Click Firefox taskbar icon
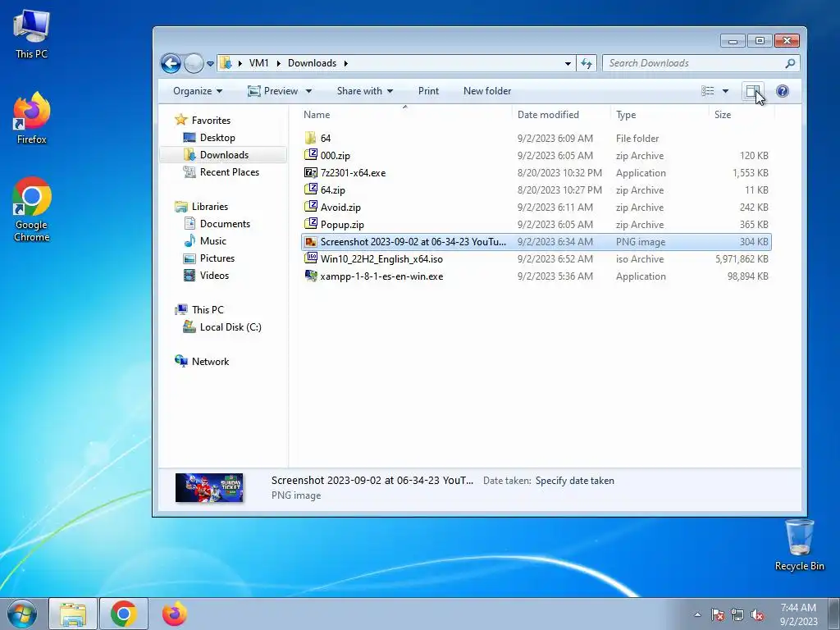 [x=175, y=614]
